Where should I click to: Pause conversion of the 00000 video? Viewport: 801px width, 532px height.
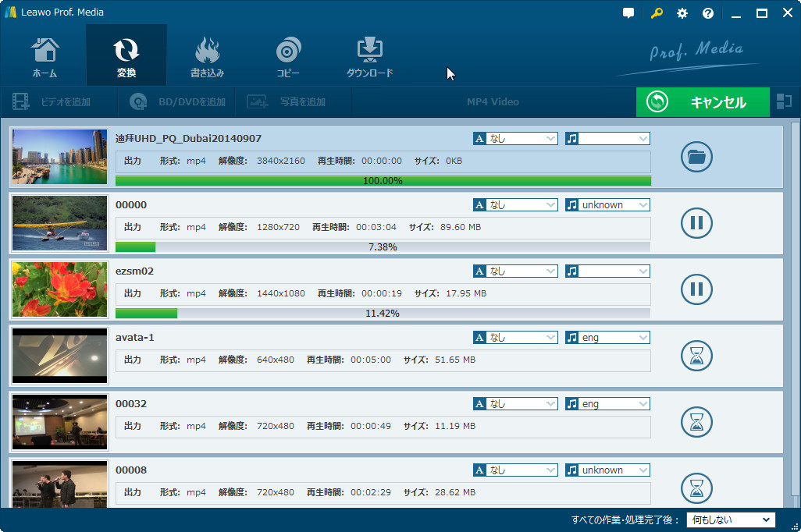coord(696,224)
